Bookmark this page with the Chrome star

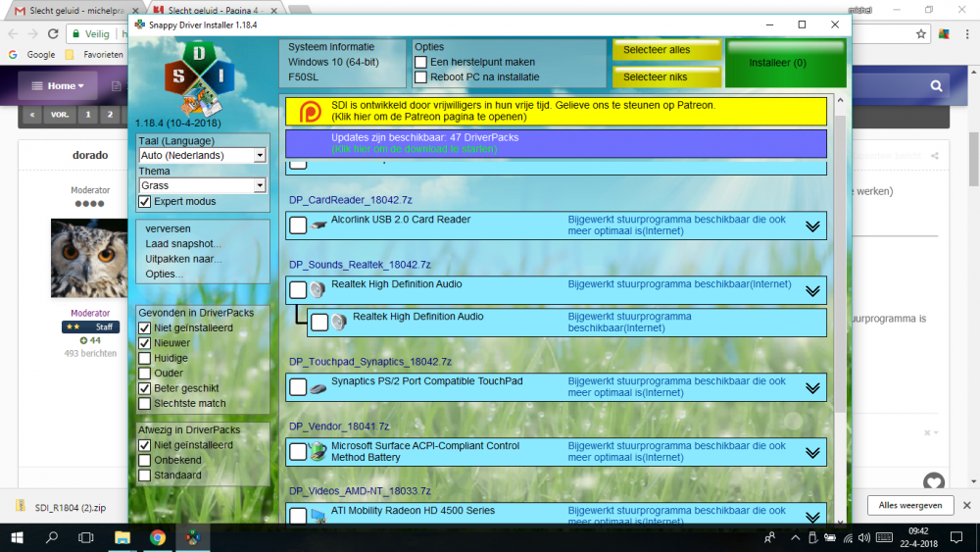(920, 33)
